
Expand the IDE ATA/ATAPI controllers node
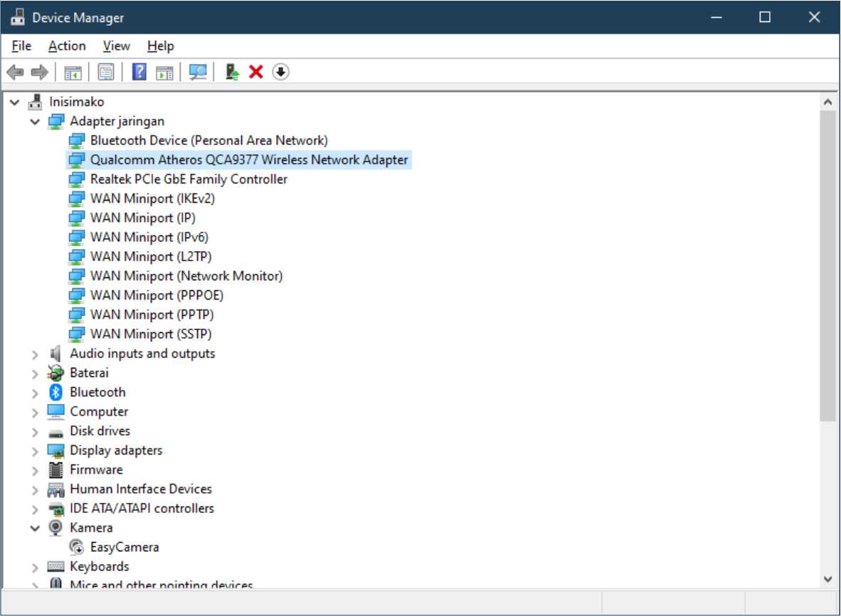[36, 509]
